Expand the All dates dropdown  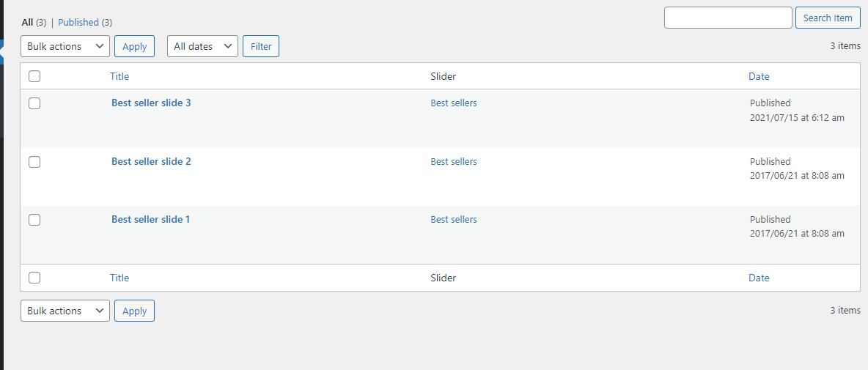pyautogui.click(x=202, y=46)
